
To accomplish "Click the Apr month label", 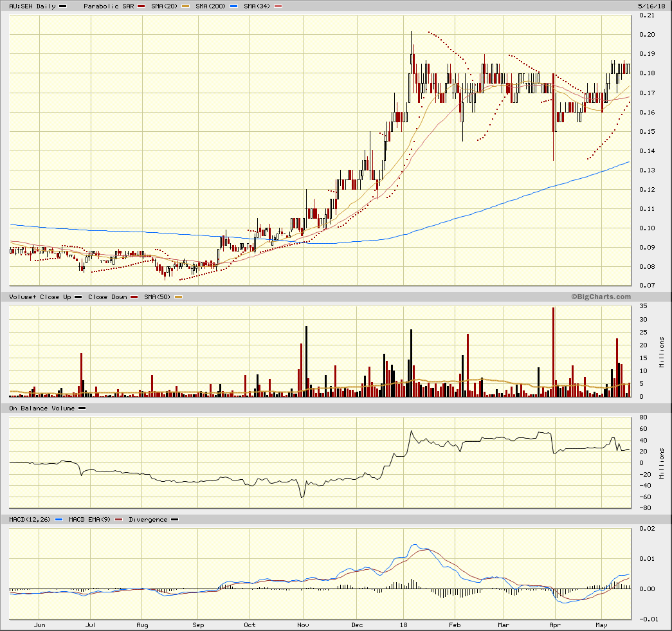I will pos(554,625).
